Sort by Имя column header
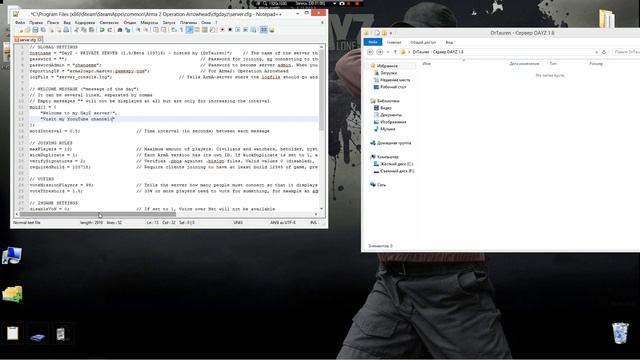This screenshot has width=640, height=360. click(x=427, y=64)
